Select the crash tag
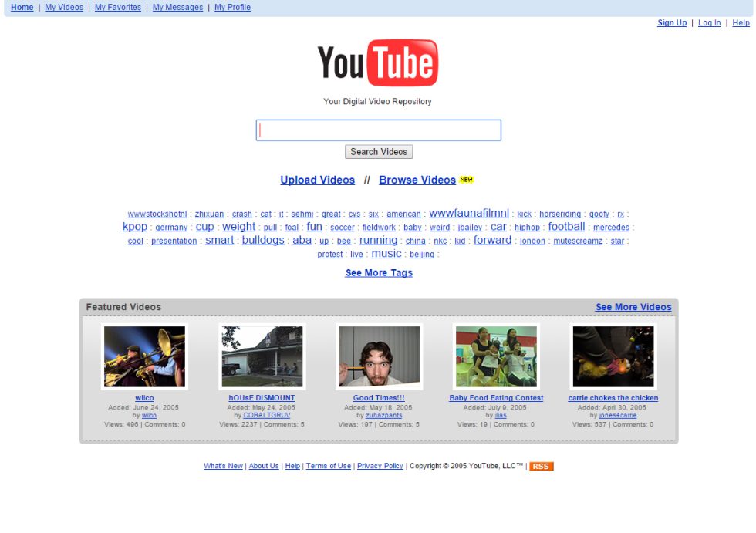The image size is (756, 533). pos(241,214)
